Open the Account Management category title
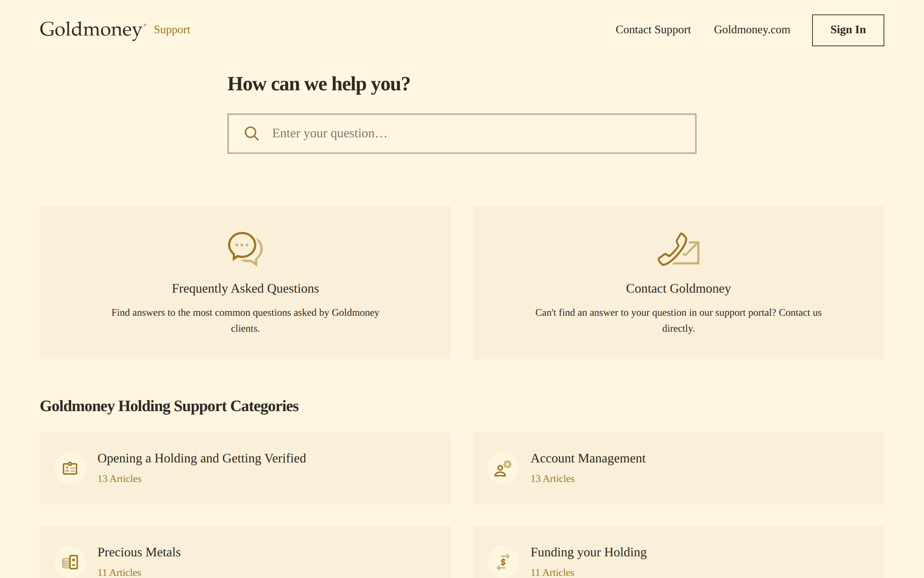This screenshot has height=578, width=924. point(588,458)
